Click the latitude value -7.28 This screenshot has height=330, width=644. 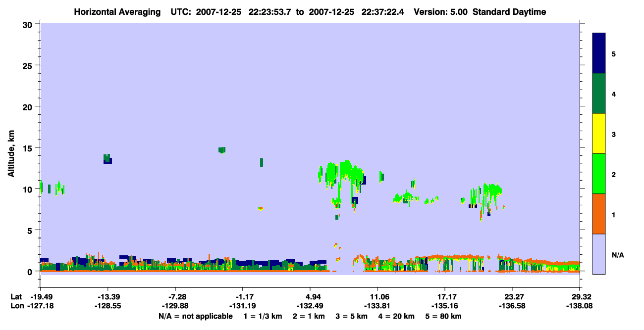click(x=177, y=297)
